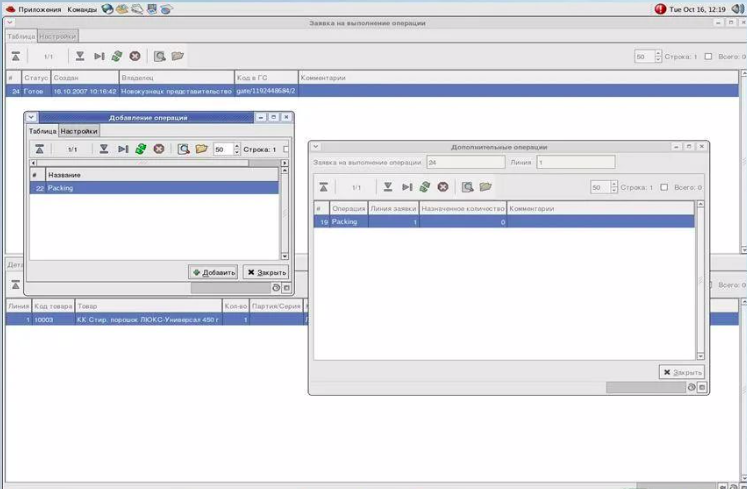
Task: Refresh table in Дополнительные операции window
Action: (x=424, y=187)
